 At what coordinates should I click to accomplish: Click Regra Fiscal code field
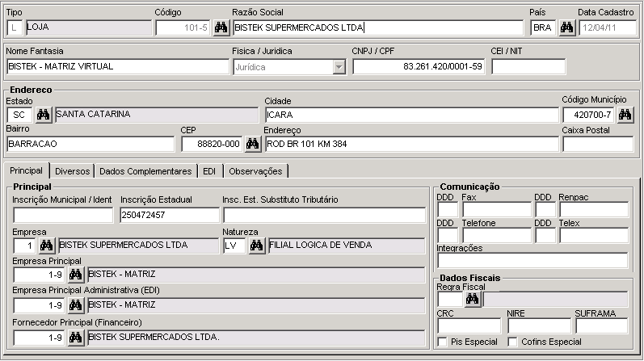pos(450,299)
